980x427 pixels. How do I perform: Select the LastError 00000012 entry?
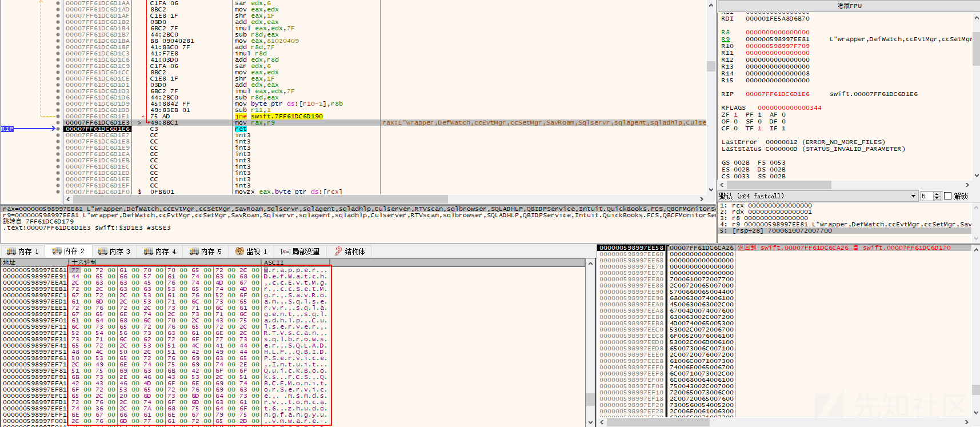(803, 142)
